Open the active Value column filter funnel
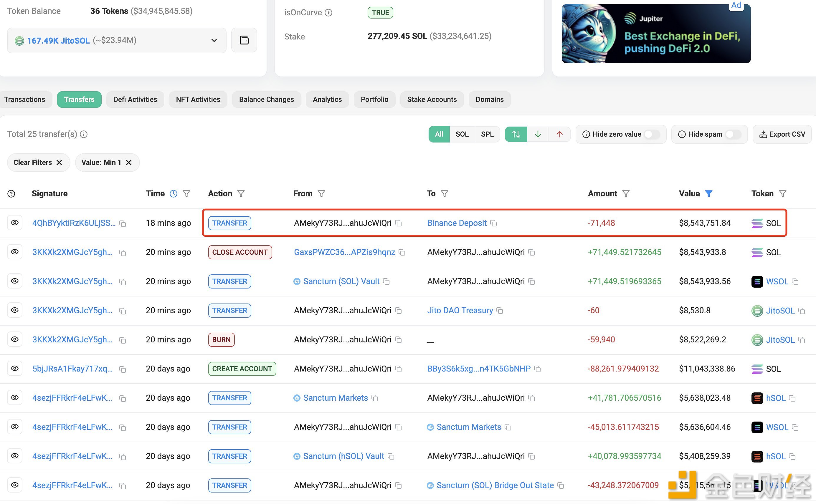 [x=708, y=194]
